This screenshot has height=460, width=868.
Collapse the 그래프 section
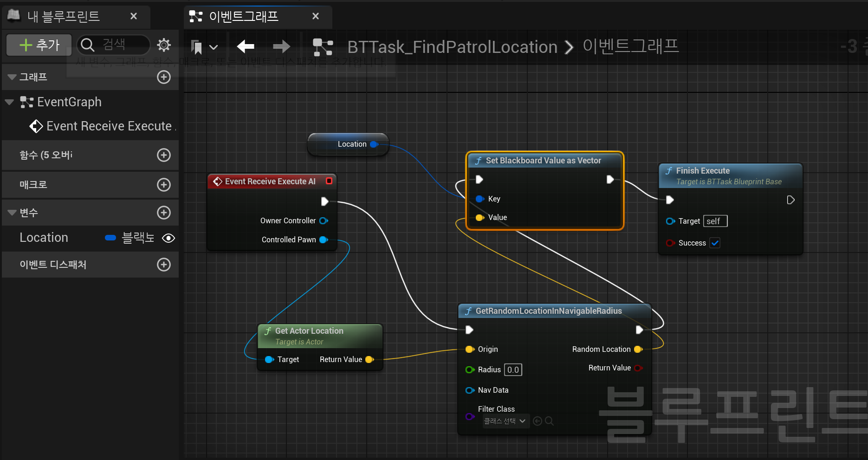click(12, 77)
